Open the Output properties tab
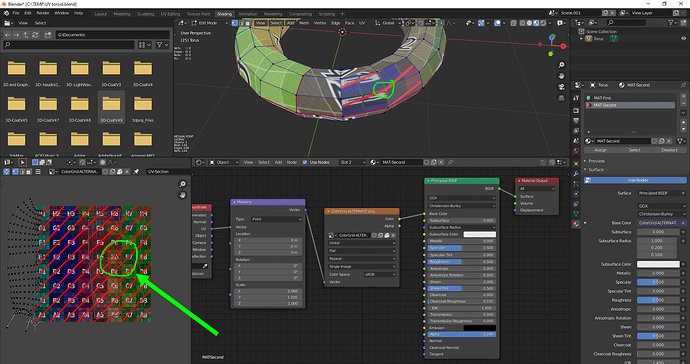This screenshot has height=364, width=690. tap(576, 120)
